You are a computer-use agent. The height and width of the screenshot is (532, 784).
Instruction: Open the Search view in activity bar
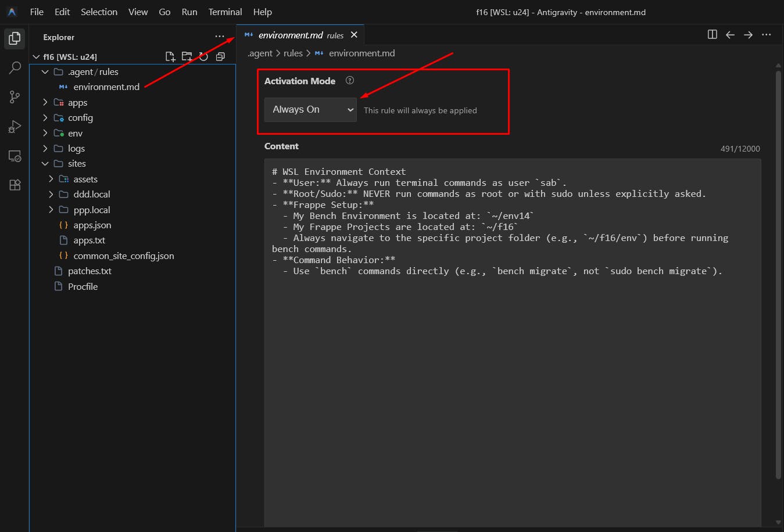pyautogui.click(x=15, y=68)
